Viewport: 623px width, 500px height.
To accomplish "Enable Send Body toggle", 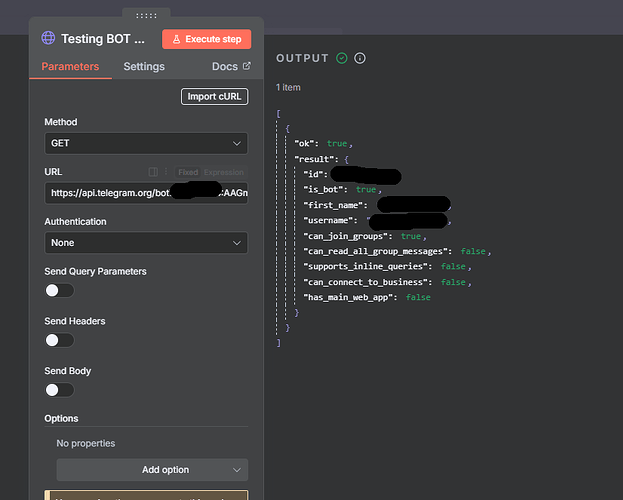I will pos(59,390).
